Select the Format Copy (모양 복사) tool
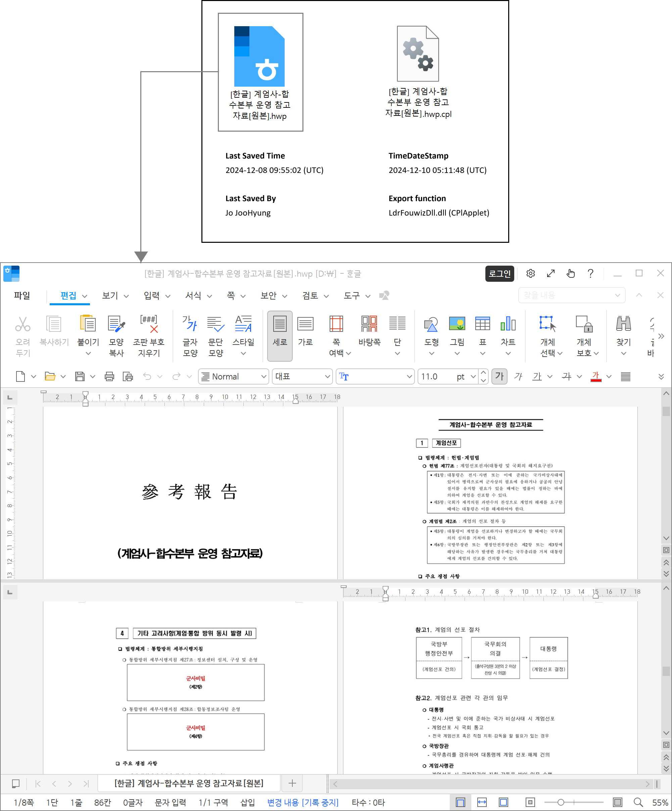Viewport: 672px width, 811px height. tap(116, 324)
